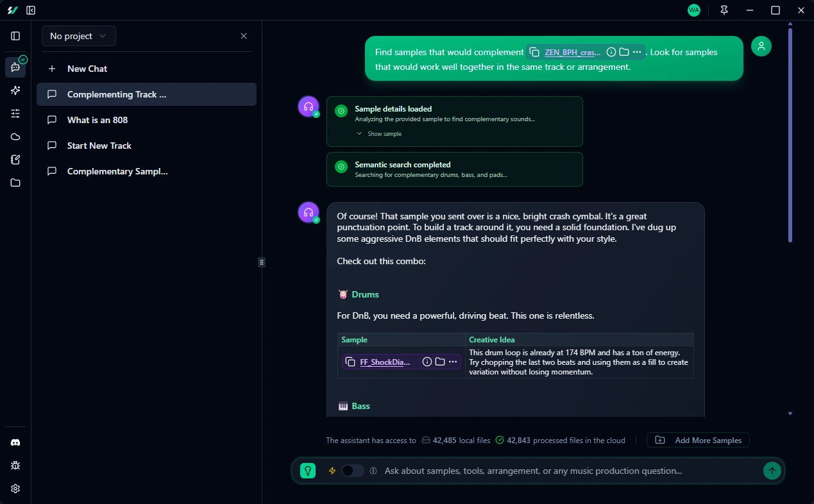Open the 'No project' dropdown
The width and height of the screenshot is (814, 504).
78,36
